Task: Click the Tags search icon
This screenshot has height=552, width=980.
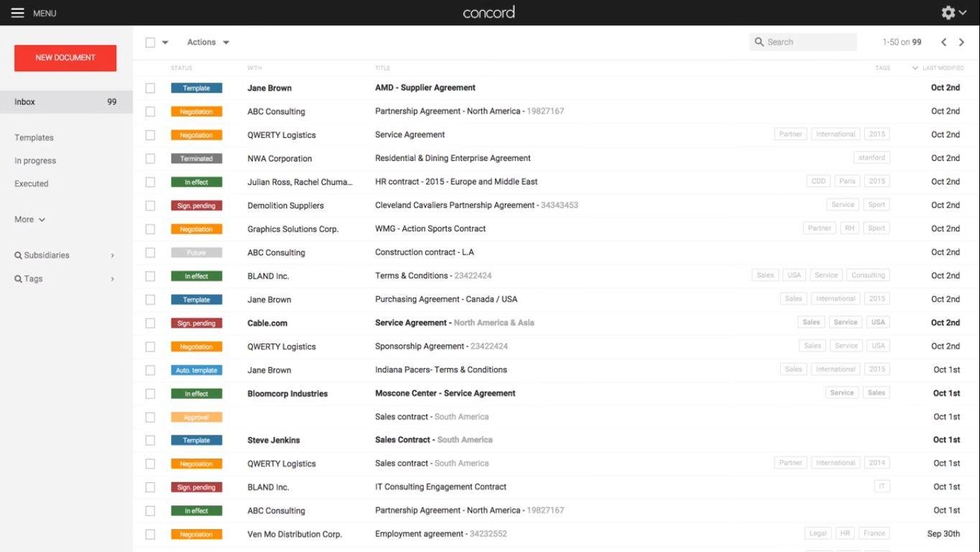Action: point(18,279)
